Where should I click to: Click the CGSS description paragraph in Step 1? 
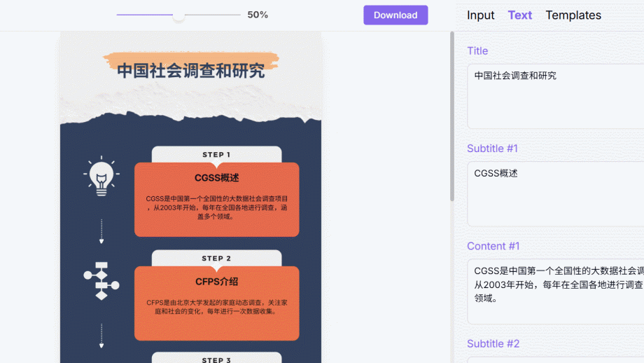point(217,207)
